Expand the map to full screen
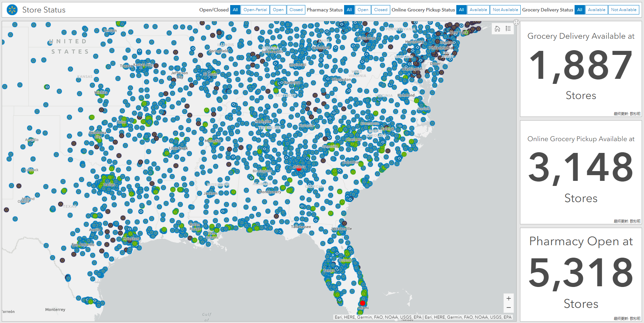This screenshot has height=323, width=644. pos(516,22)
